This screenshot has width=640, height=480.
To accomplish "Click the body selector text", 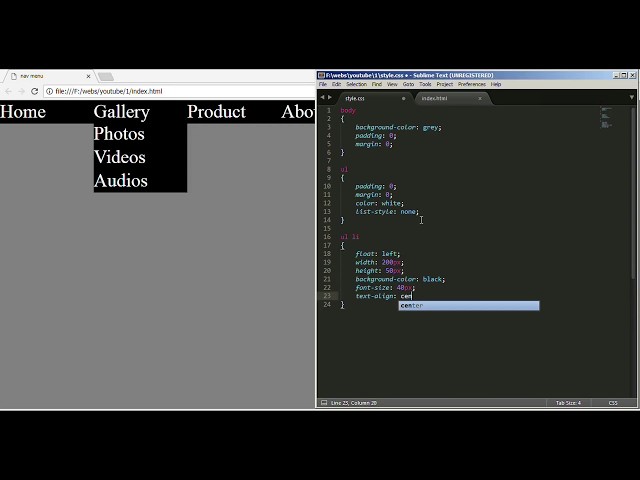I will point(348,110).
